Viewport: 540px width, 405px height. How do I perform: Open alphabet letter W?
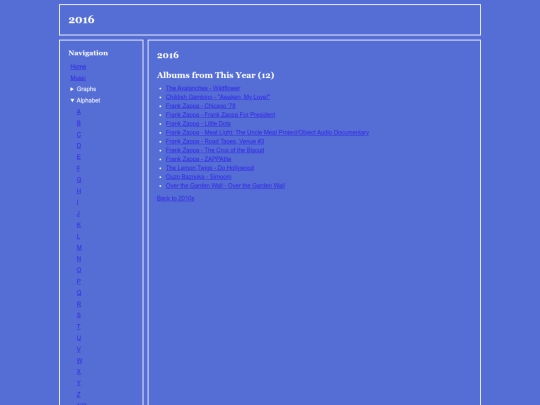tap(80, 361)
